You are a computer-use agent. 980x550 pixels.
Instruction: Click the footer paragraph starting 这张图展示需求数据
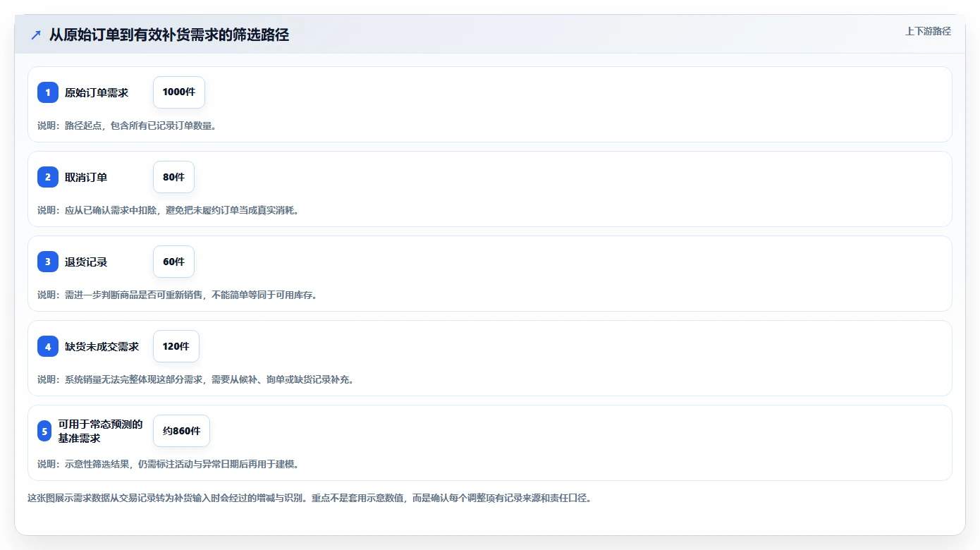[309, 498]
